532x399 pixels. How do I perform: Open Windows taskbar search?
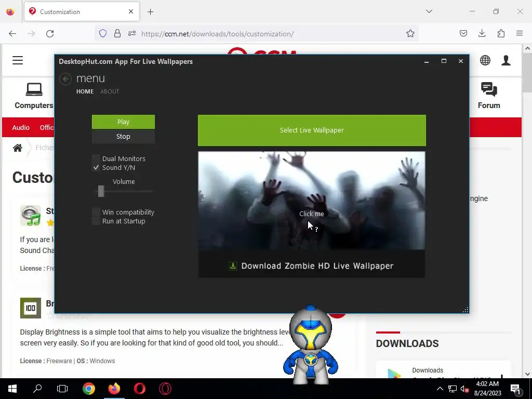(x=37, y=389)
